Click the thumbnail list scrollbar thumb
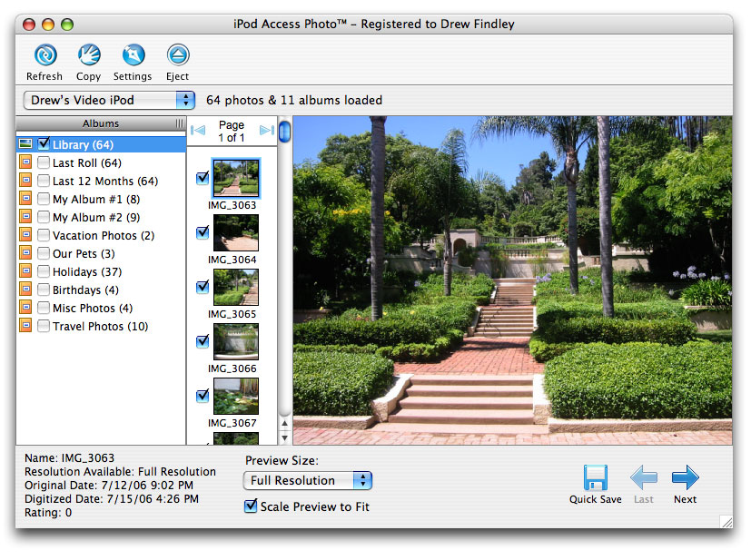Viewport: 751px width, 560px height. [285, 131]
